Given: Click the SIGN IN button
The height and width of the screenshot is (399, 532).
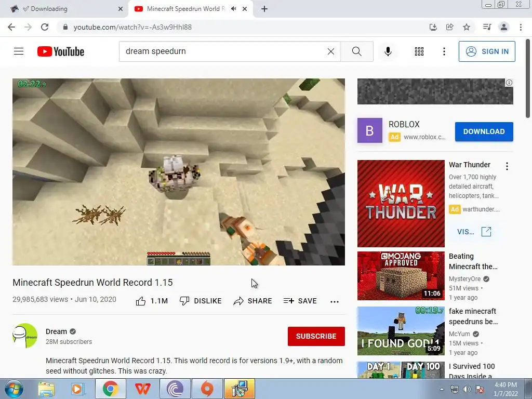Looking at the screenshot, I should point(487,51).
